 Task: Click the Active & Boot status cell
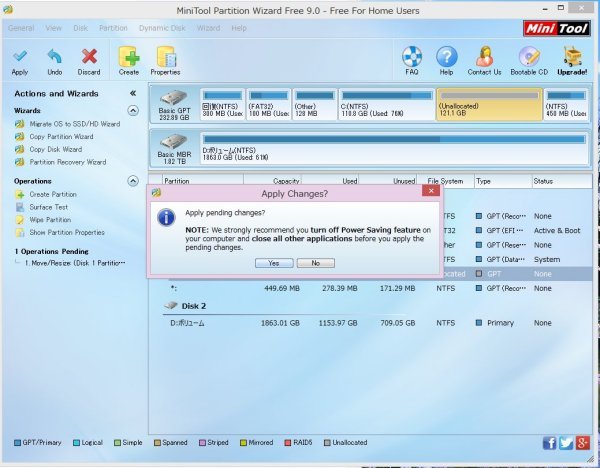[557, 230]
